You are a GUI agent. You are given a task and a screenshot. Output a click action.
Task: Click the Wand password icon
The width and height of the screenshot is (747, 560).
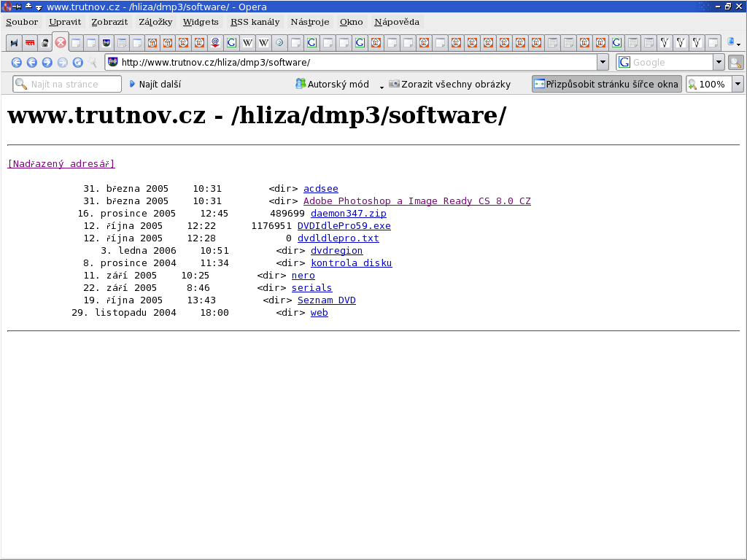tap(93, 63)
